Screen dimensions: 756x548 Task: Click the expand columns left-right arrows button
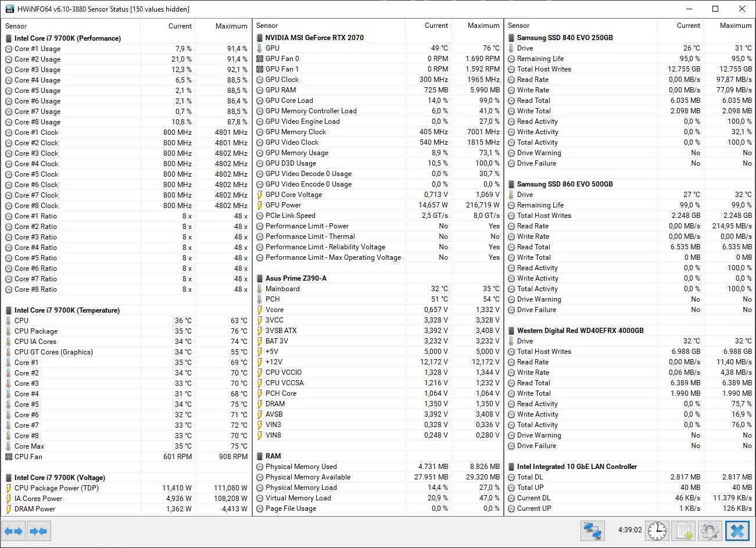(x=13, y=531)
